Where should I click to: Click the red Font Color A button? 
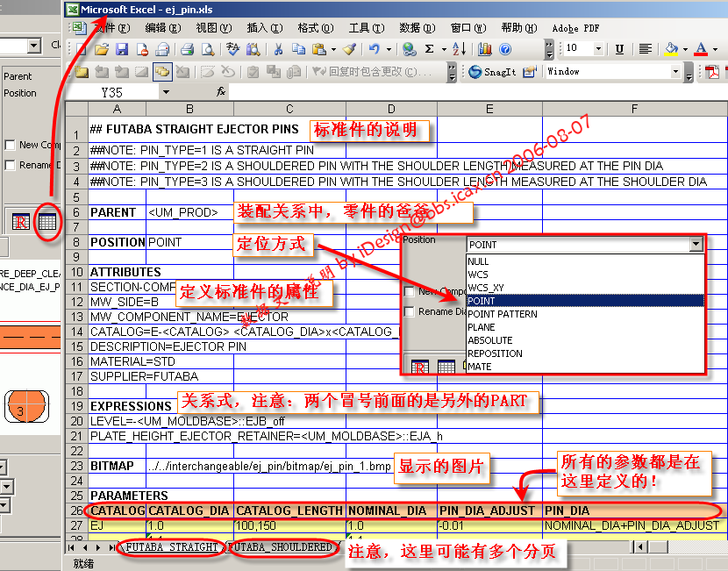701,49
